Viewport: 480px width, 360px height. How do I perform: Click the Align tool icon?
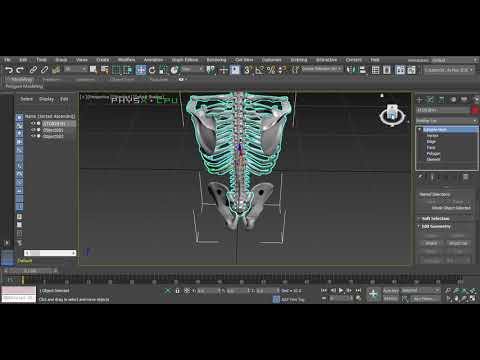point(362,70)
